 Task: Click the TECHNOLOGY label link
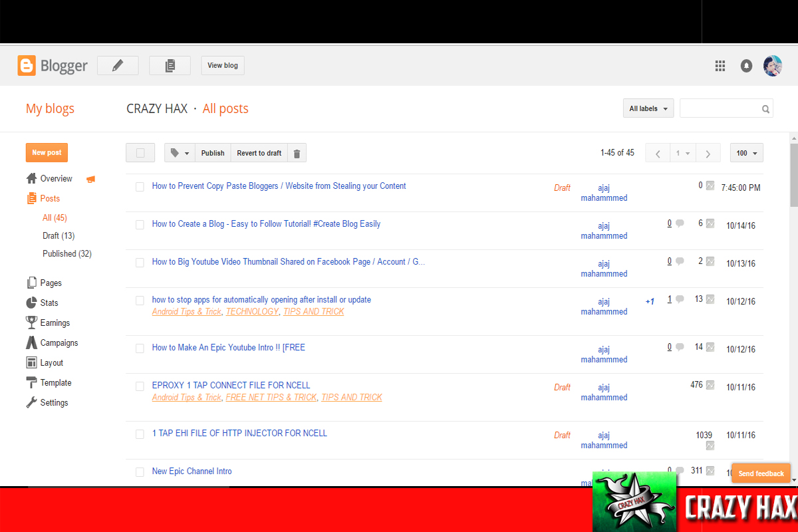point(252,311)
